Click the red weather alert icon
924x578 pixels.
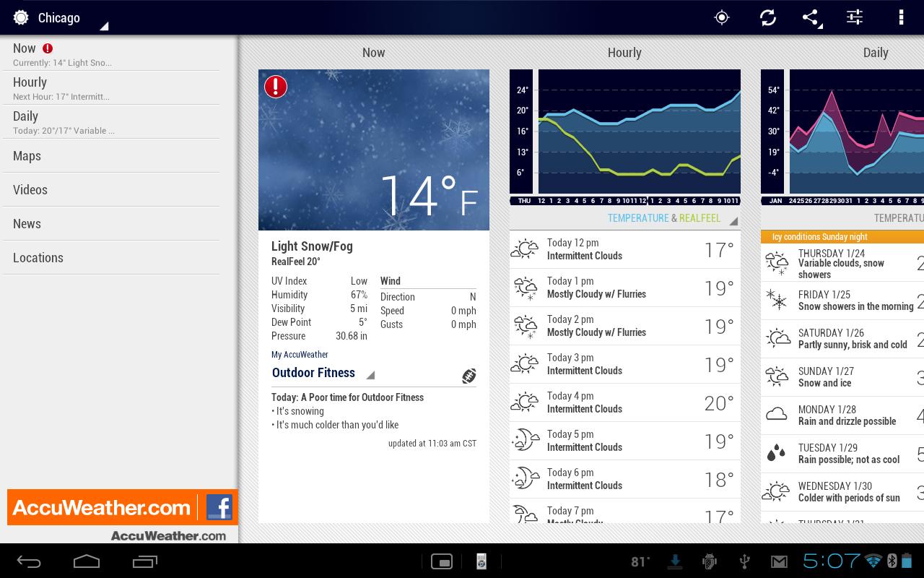(275, 86)
